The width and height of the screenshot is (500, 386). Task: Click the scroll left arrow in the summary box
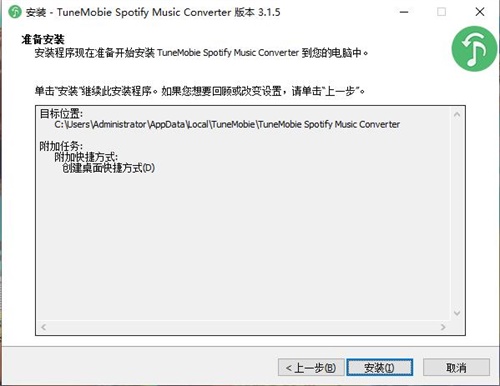[x=44, y=327]
